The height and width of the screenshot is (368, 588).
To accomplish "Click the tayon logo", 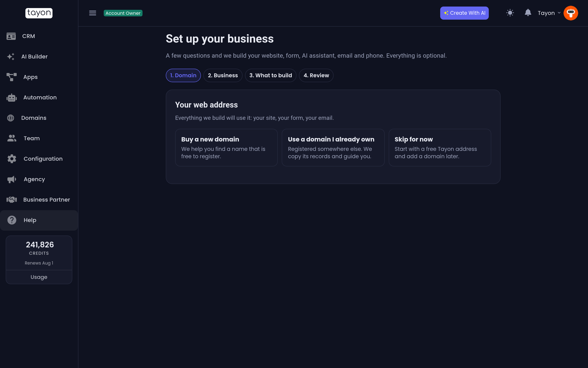I will pyautogui.click(x=39, y=13).
